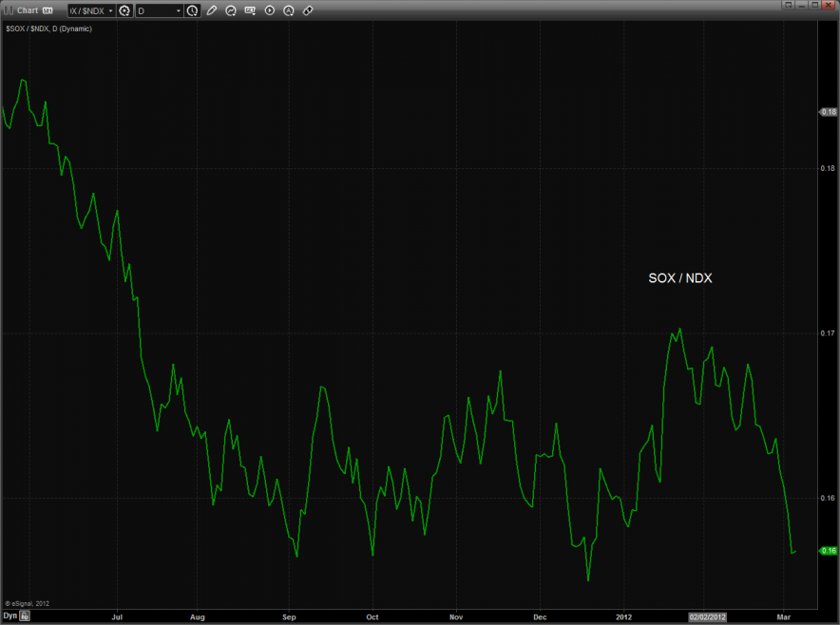The image size is (840, 625).
Task: Toggle the Dyn dynamic time mode
Action: [x=10, y=616]
